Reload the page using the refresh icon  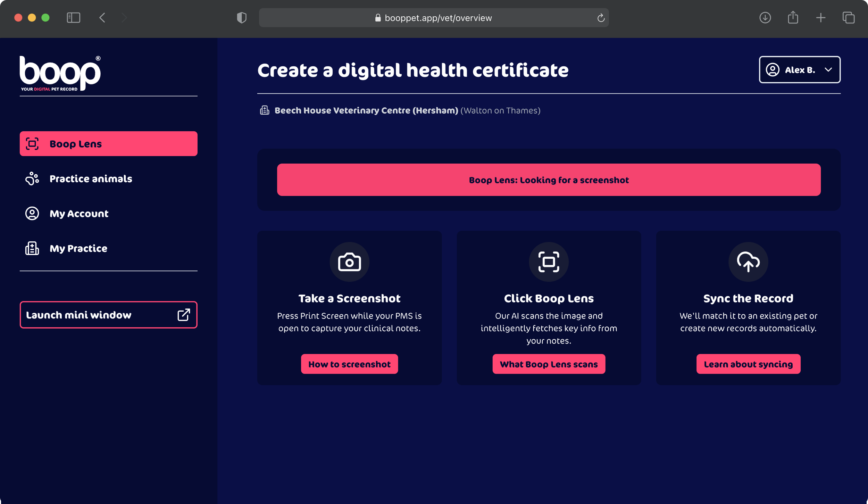pyautogui.click(x=601, y=18)
